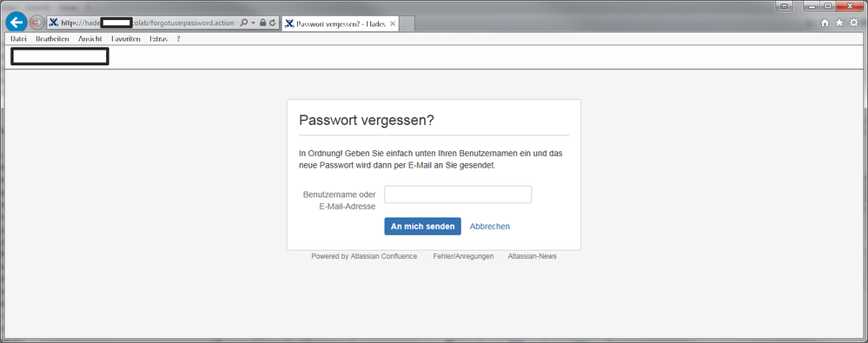Screen dimensions: 868x343
Task: Open the address bar dropdown arrow
Action: click(254, 23)
